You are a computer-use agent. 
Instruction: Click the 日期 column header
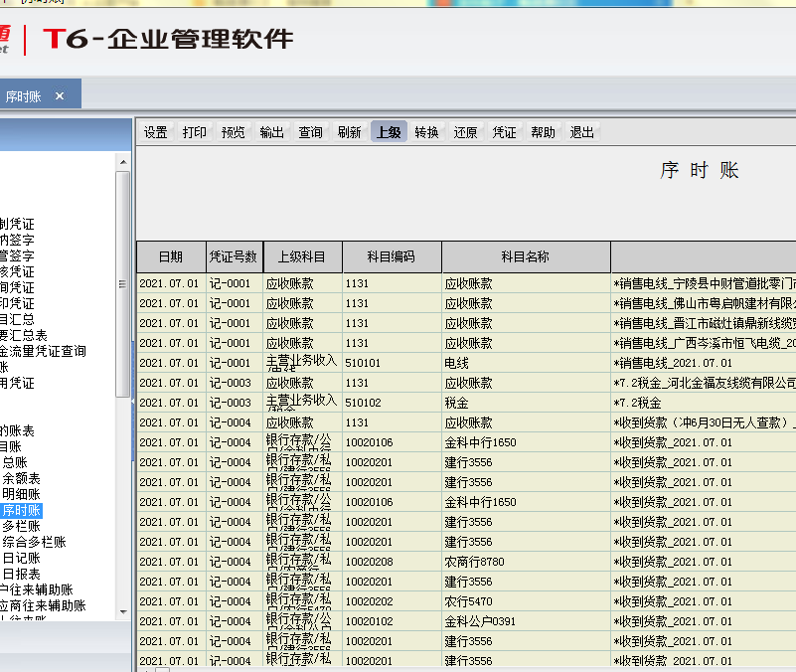[171, 257]
